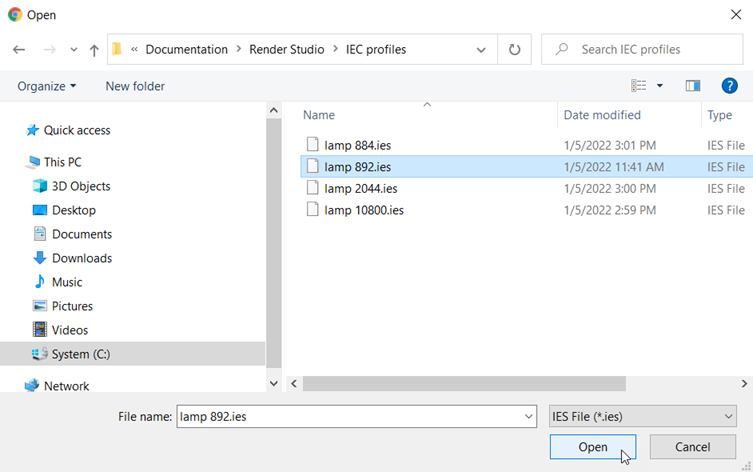The width and height of the screenshot is (753, 472).
Task: Click the lamp 2044.ies file icon
Action: (x=313, y=188)
